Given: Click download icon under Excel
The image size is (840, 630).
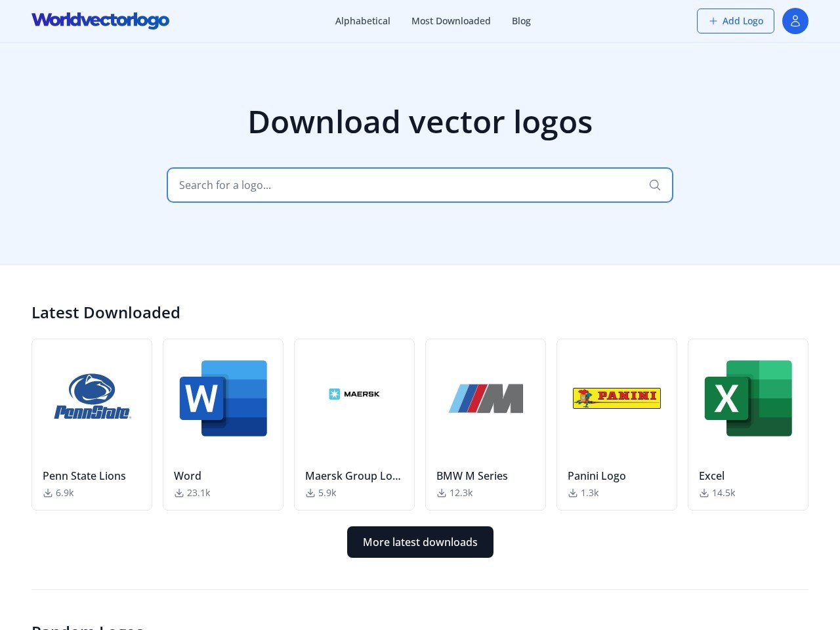Looking at the screenshot, I should (704, 493).
